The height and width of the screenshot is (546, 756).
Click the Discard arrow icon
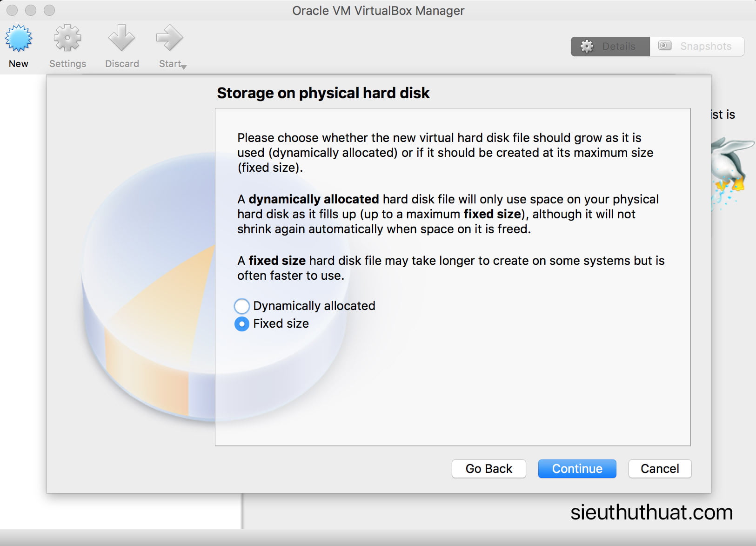tap(121, 38)
